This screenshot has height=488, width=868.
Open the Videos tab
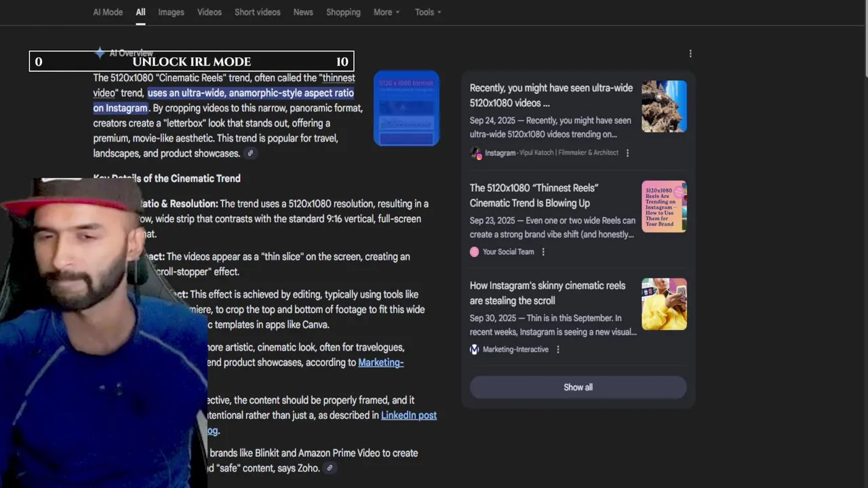[210, 12]
